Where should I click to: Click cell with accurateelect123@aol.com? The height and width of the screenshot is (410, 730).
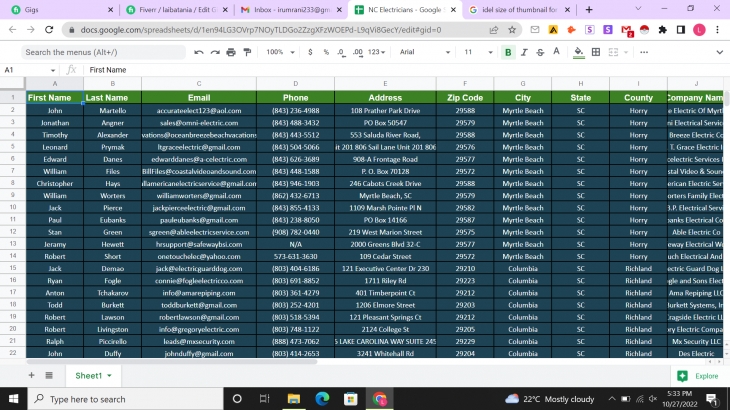(x=199, y=111)
